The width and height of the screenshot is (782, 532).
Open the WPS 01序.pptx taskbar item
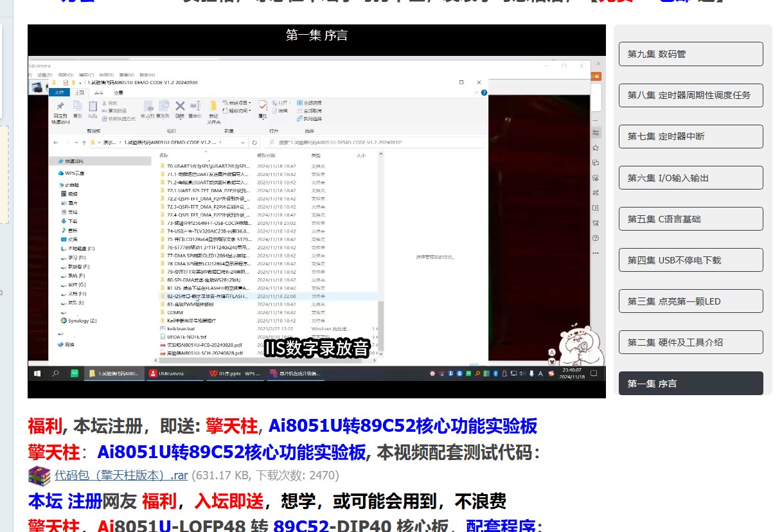point(235,373)
